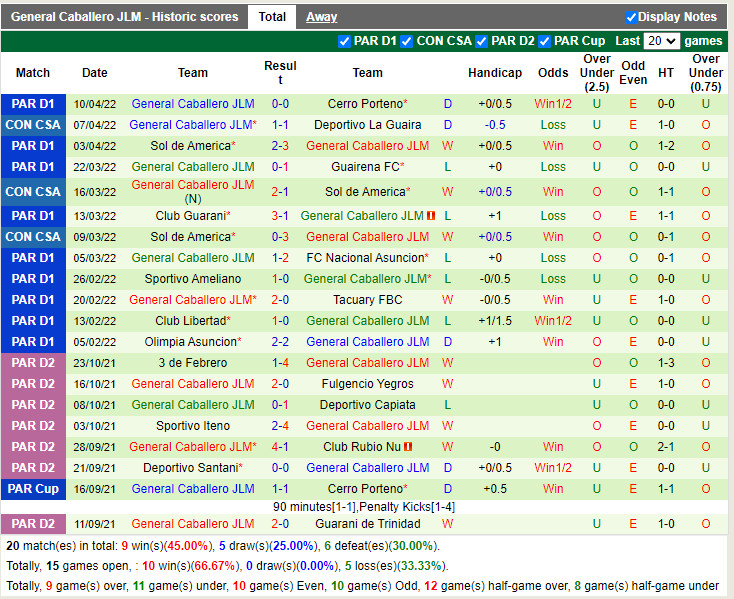734x599 pixels.
Task: Click the 1-4 score against 3 de Febrero
Action: coord(280,363)
